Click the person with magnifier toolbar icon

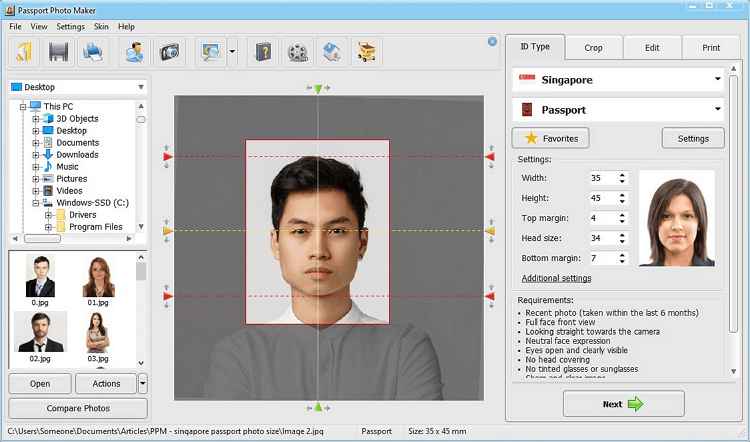pos(134,52)
